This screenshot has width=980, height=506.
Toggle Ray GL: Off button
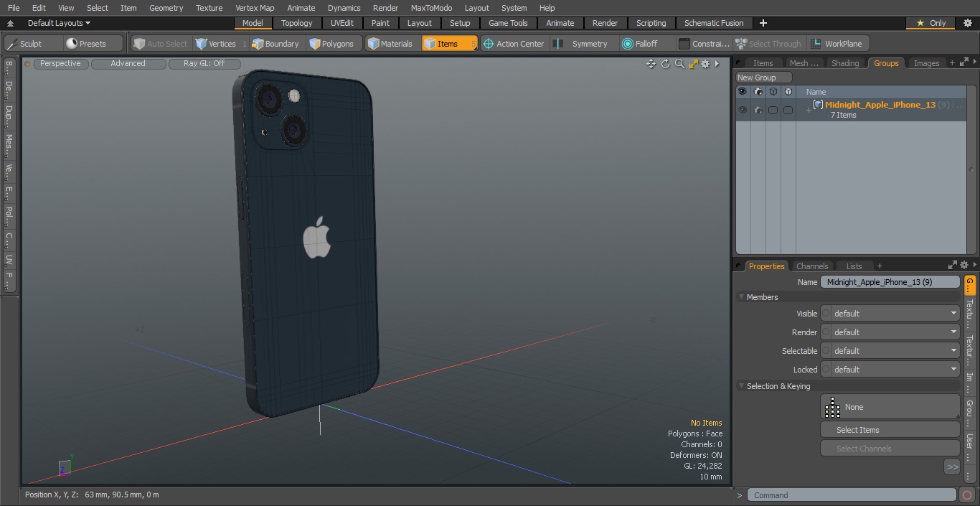[x=204, y=64]
